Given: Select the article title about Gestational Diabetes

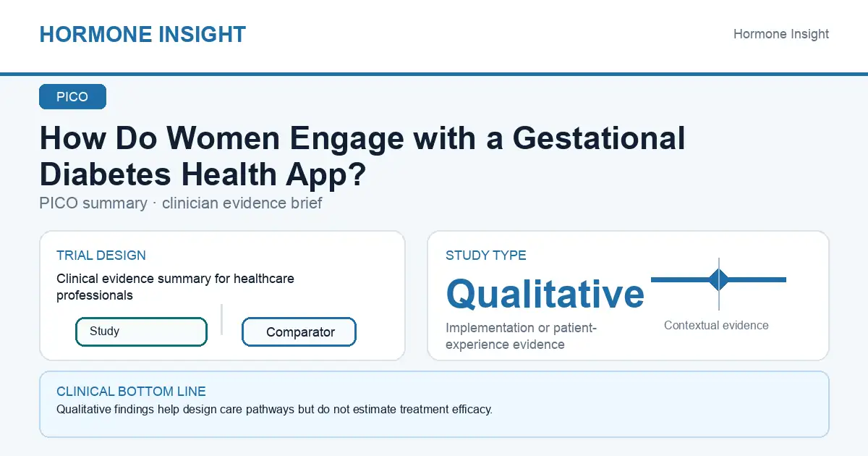Looking at the screenshot, I should [362, 156].
